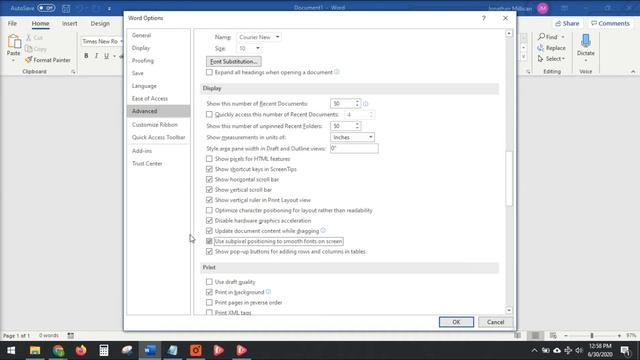Click OK to apply Word Options

coord(456,322)
